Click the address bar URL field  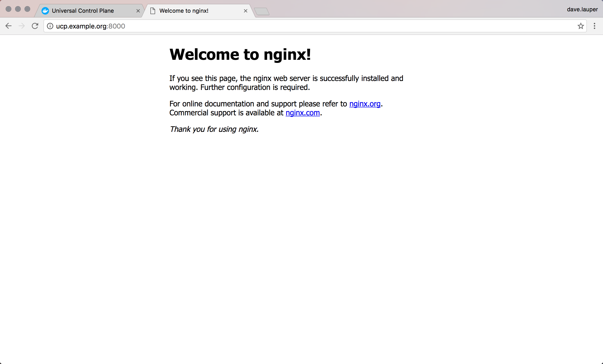click(x=294, y=26)
